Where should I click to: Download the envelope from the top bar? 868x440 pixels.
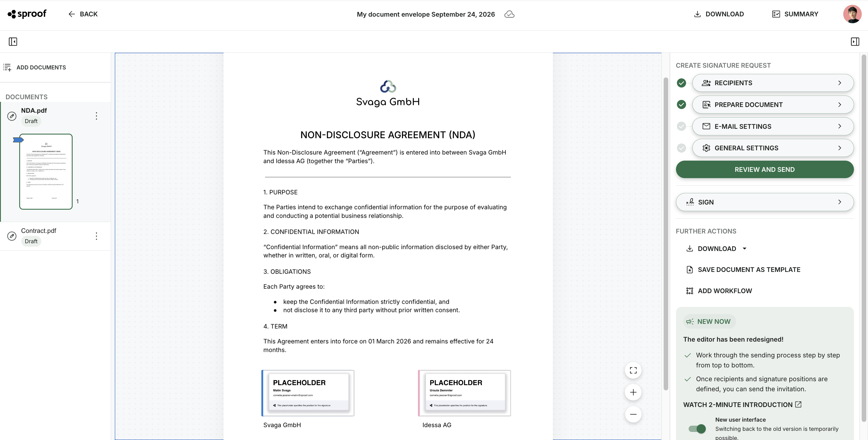719,14
